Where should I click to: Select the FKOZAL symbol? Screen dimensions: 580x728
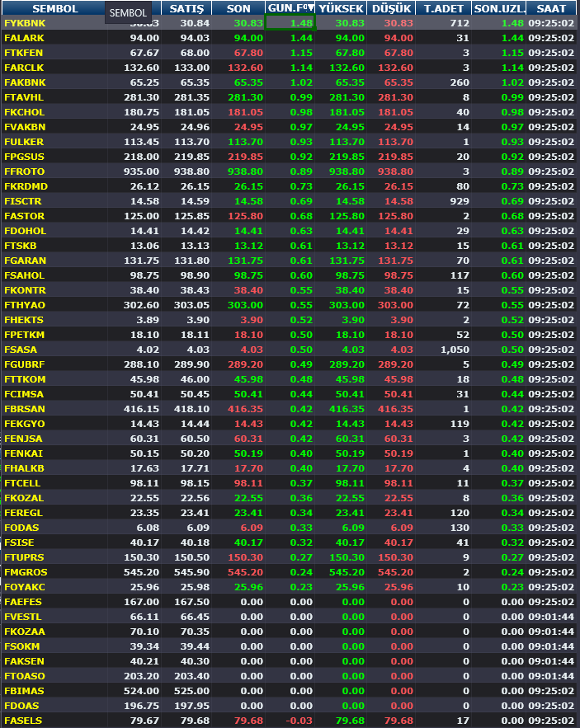[24, 498]
